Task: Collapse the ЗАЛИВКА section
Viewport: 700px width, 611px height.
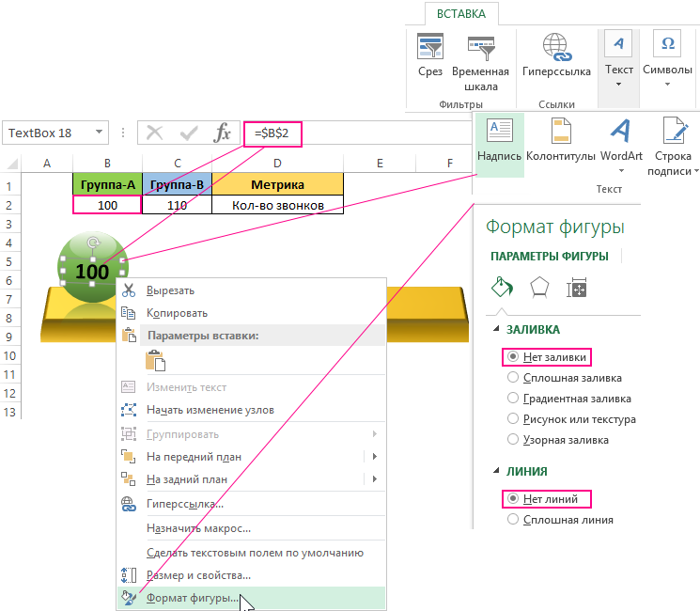Action: click(496, 330)
